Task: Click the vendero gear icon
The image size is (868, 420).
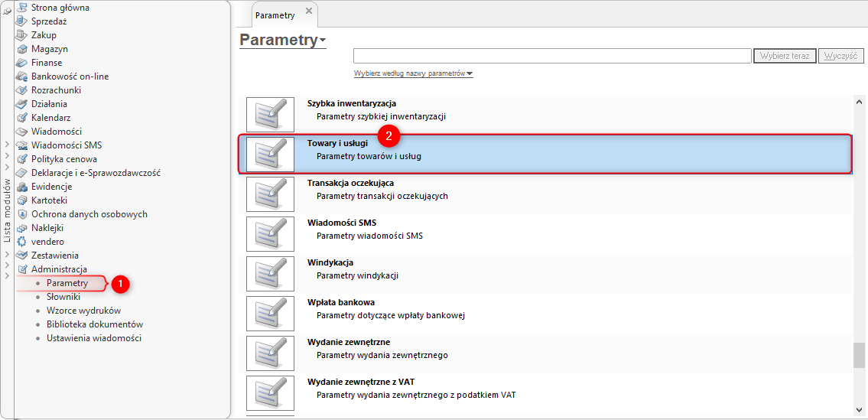Action: [22, 242]
